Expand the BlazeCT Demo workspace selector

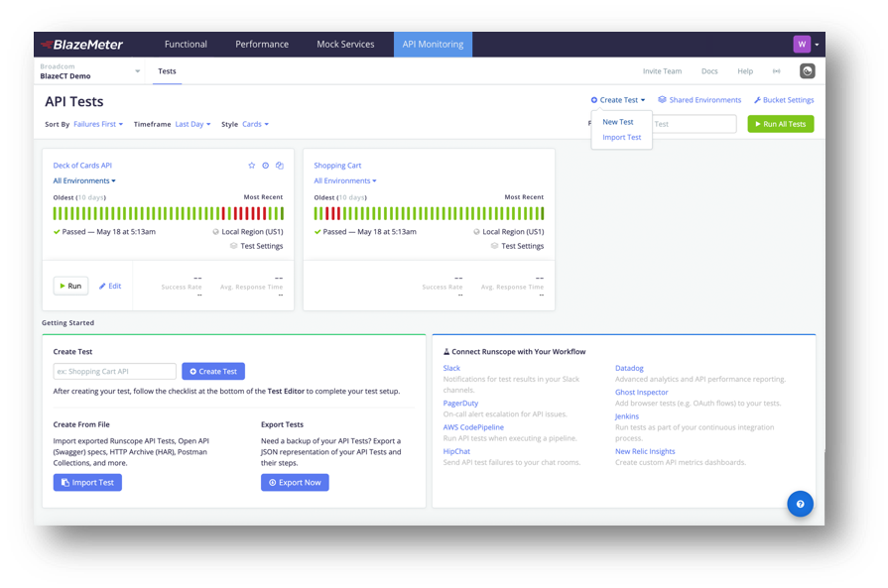click(x=89, y=71)
